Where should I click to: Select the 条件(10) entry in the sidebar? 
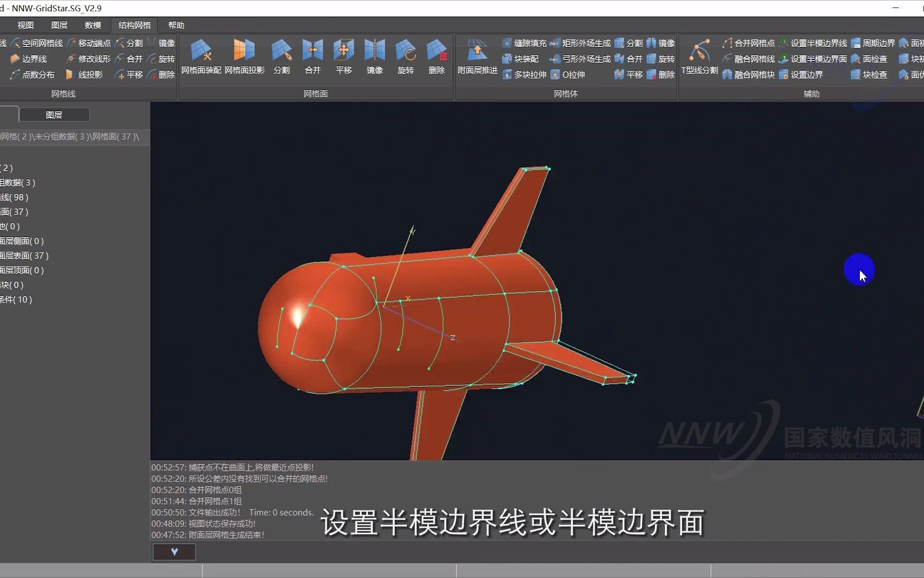point(16,300)
